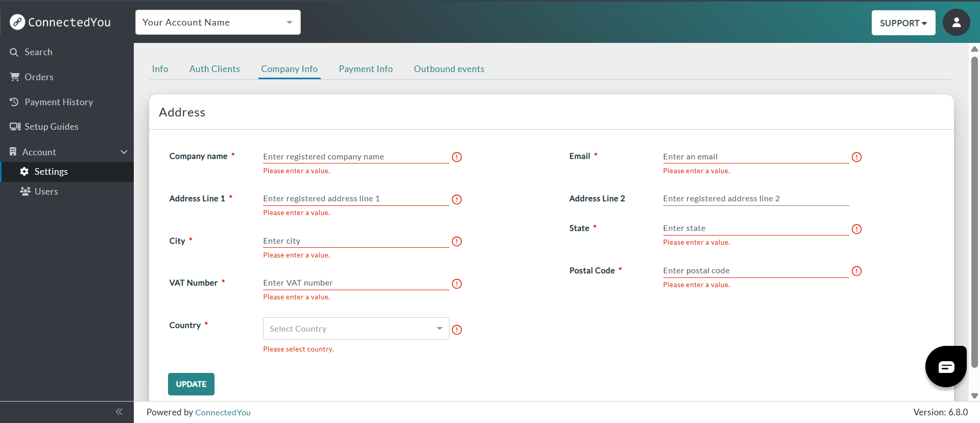Follow the ConnectedYou footer link
The width and height of the screenshot is (980, 423).
[x=223, y=413]
